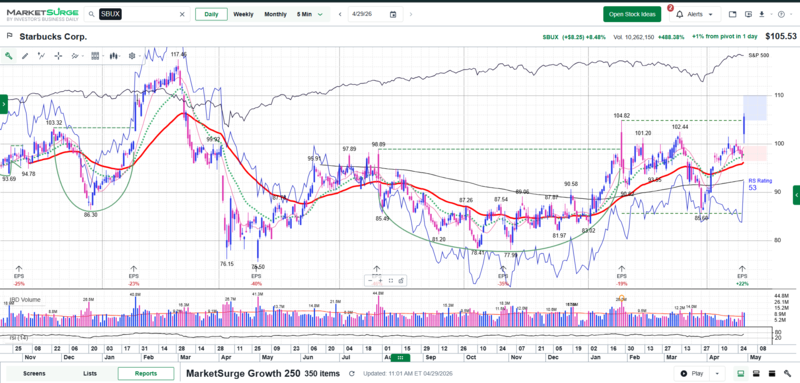The width and height of the screenshot is (800, 383).
Task: Flag the Starbucks Corp. stock
Action: (9, 36)
